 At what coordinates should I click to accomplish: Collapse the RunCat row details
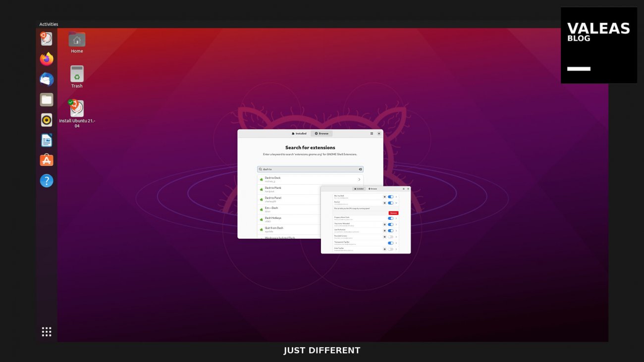(x=396, y=203)
